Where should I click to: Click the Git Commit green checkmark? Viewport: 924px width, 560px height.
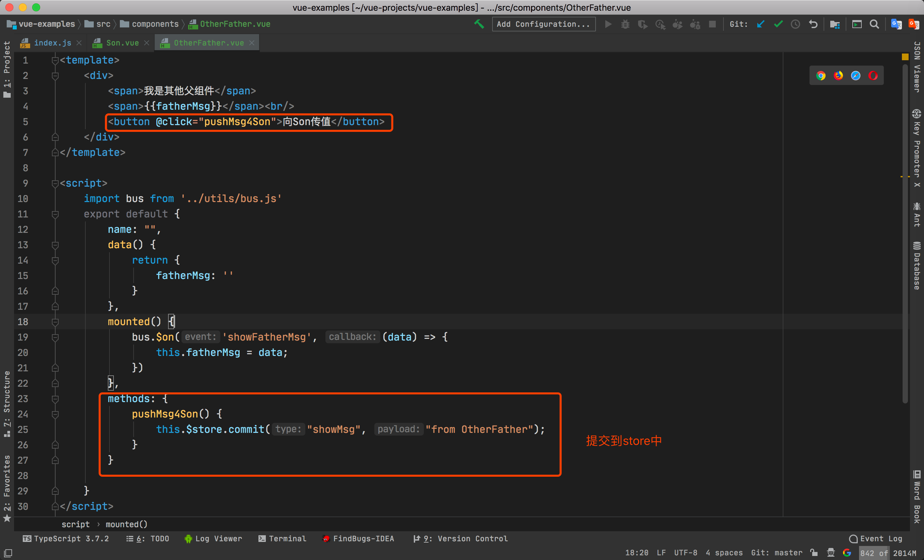[x=778, y=24]
